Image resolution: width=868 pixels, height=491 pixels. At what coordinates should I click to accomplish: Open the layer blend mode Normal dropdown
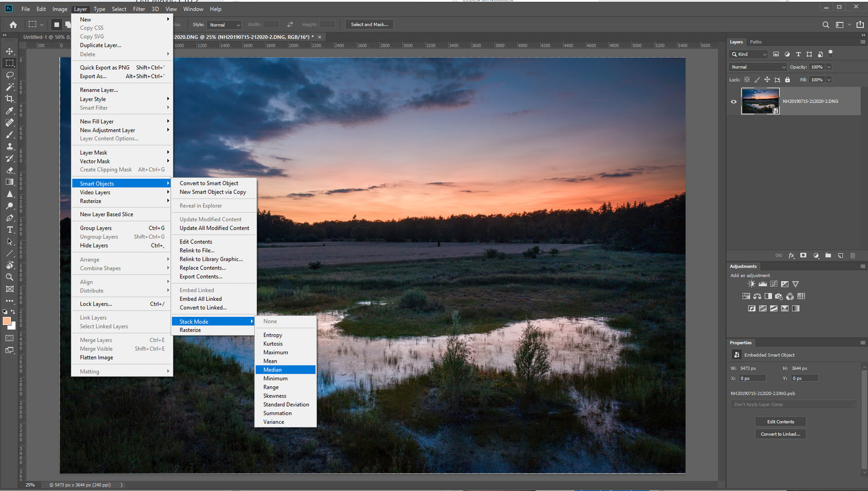pyautogui.click(x=758, y=67)
